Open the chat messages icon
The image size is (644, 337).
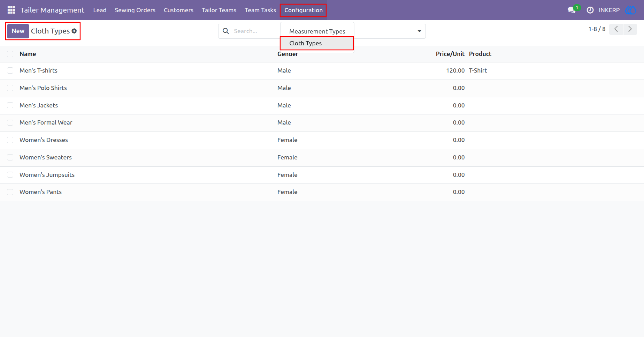click(x=572, y=10)
